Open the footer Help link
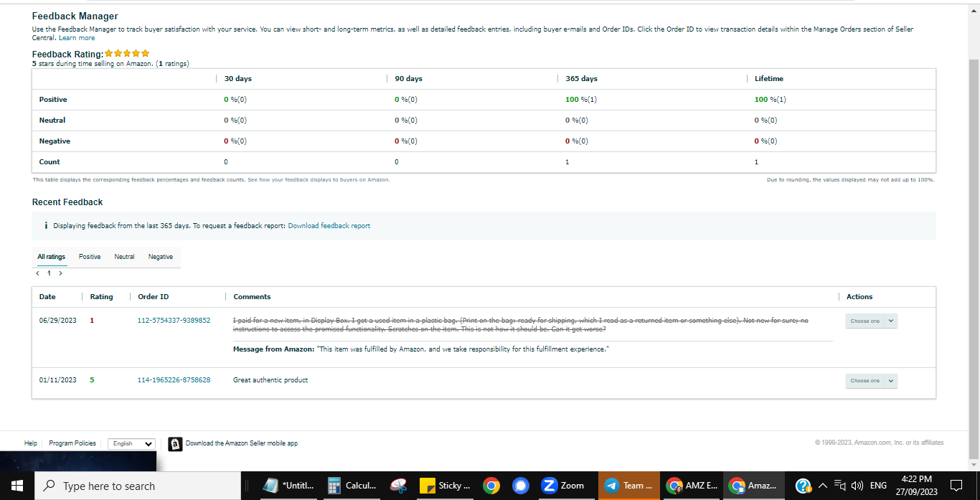 click(31, 443)
